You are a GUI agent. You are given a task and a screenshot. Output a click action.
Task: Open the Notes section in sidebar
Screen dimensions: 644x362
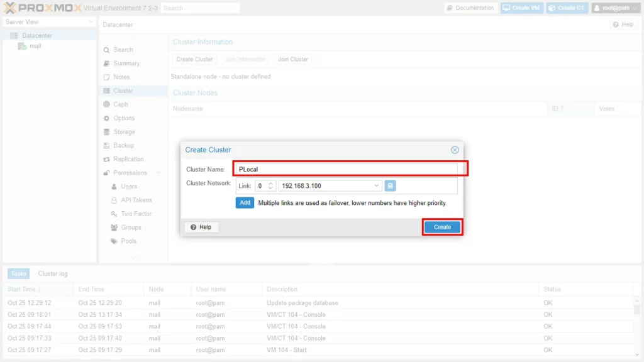click(121, 77)
